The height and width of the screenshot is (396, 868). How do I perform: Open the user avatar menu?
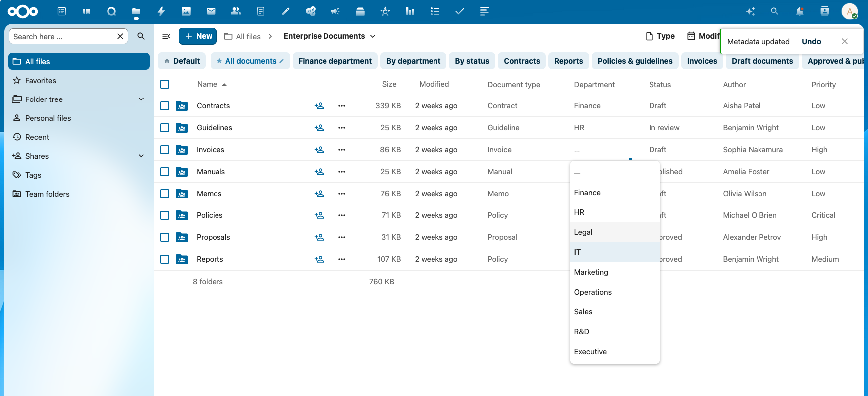(x=849, y=11)
